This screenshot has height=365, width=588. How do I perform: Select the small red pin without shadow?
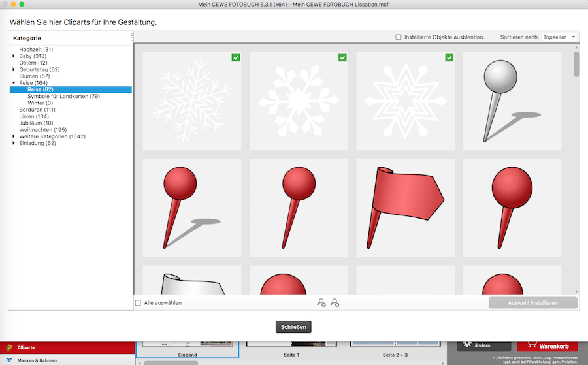click(299, 208)
